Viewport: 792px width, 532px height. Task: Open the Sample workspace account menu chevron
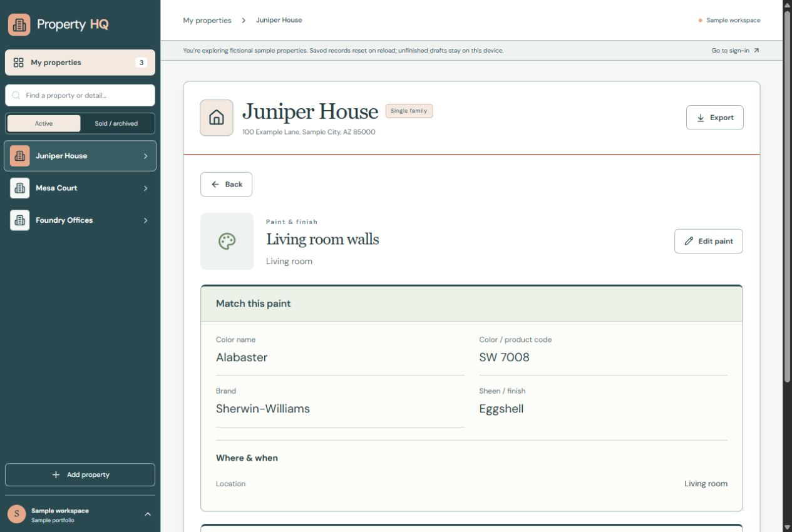tap(148, 514)
